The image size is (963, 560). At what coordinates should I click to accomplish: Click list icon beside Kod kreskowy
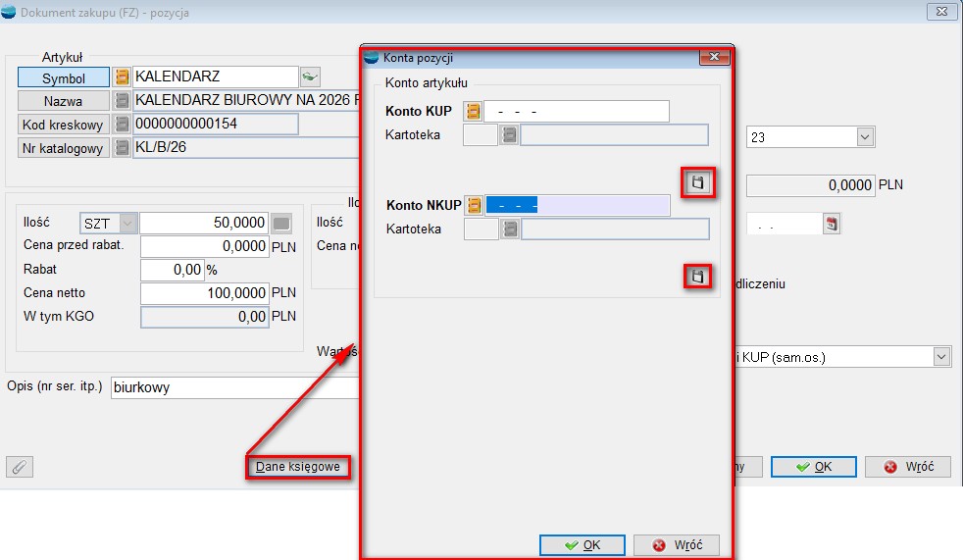[123, 124]
